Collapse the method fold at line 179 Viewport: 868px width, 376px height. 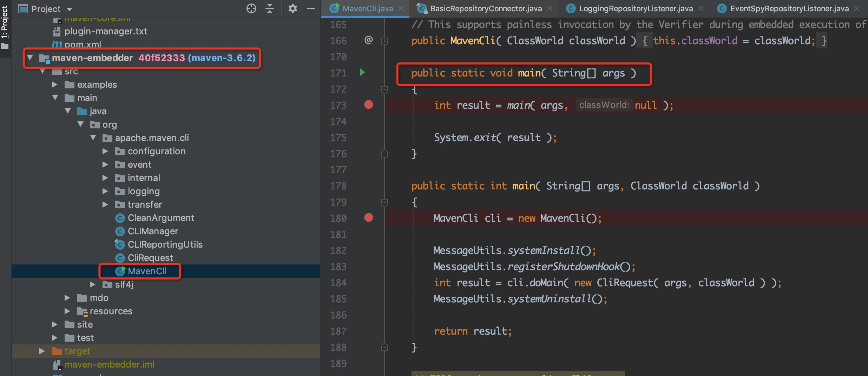pos(384,203)
